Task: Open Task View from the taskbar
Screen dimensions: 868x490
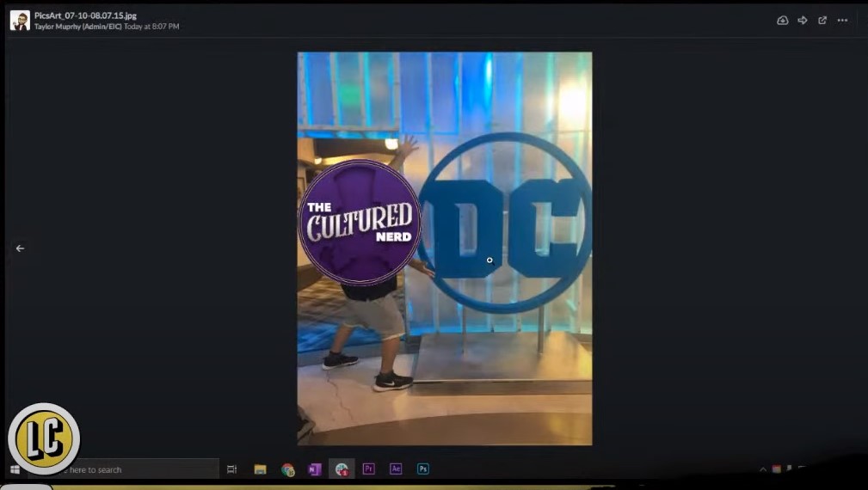Action: click(232, 469)
